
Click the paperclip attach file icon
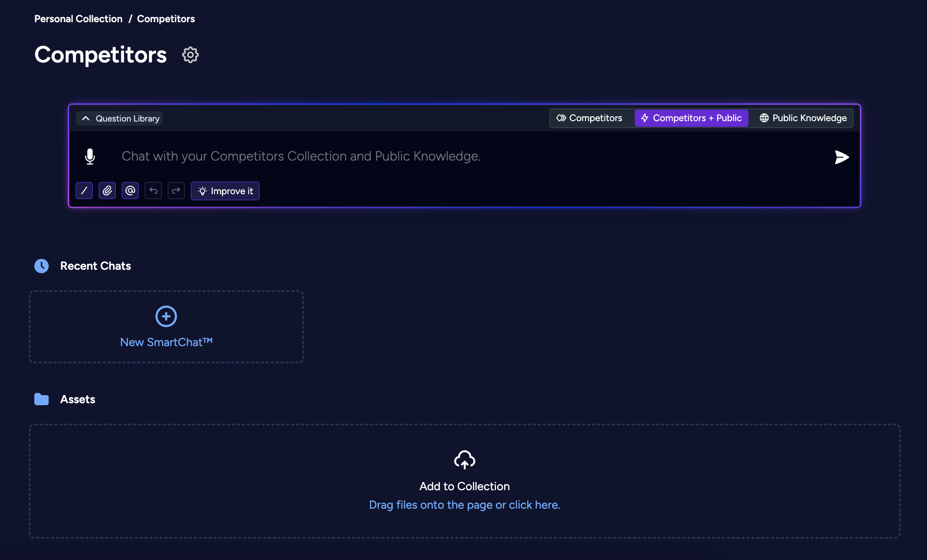point(107,190)
